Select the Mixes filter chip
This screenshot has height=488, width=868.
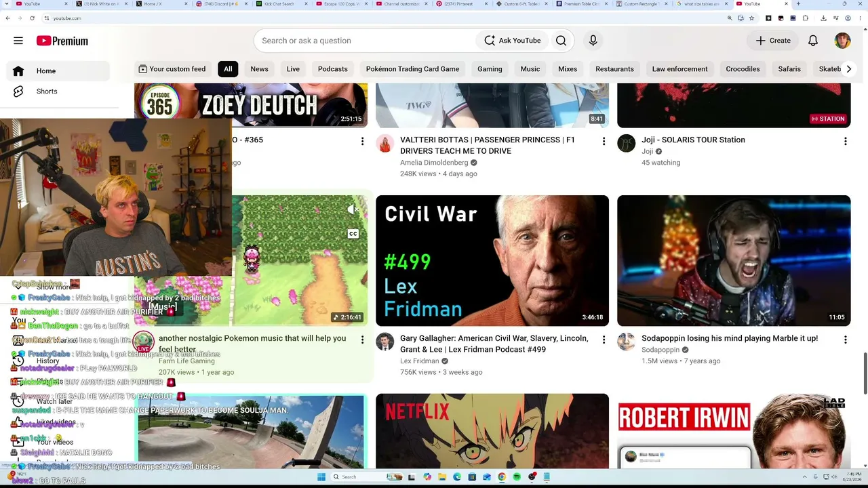[x=568, y=69]
